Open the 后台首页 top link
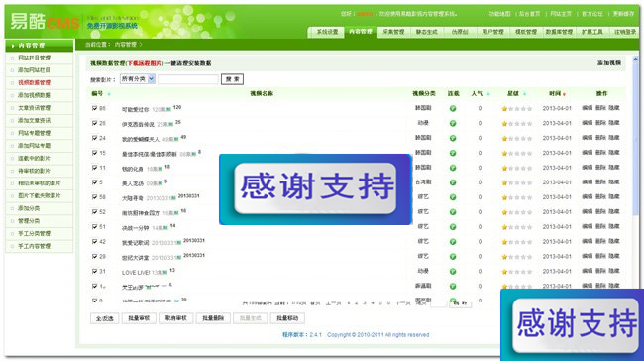 pyautogui.click(x=529, y=14)
